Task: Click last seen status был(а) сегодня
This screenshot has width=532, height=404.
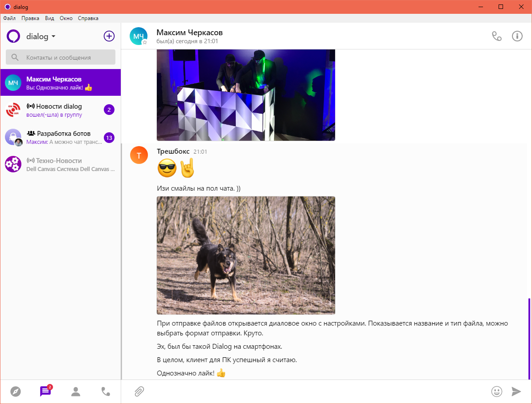Action: pyautogui.click(x=187, y=41)
